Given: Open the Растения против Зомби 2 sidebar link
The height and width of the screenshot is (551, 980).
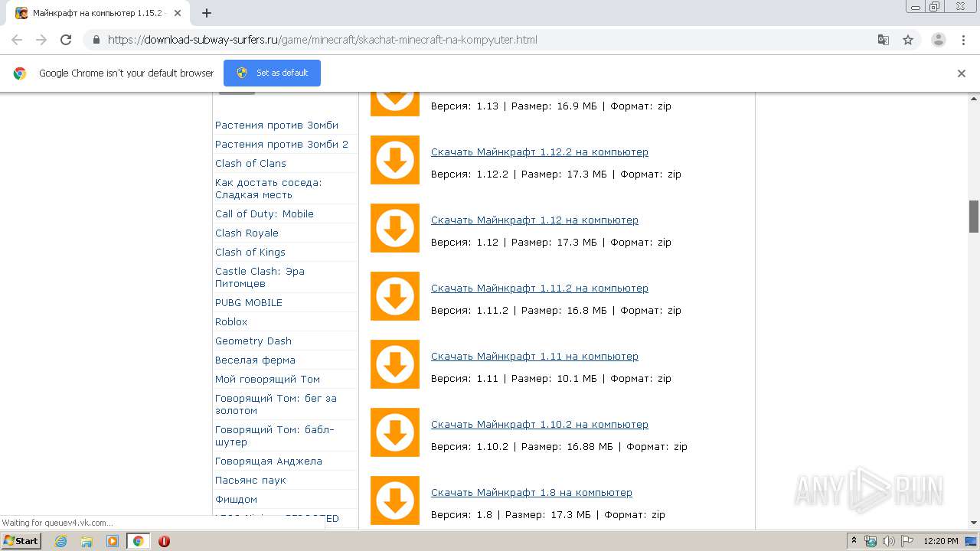Looking at the screenshot, I should point(282,144).
